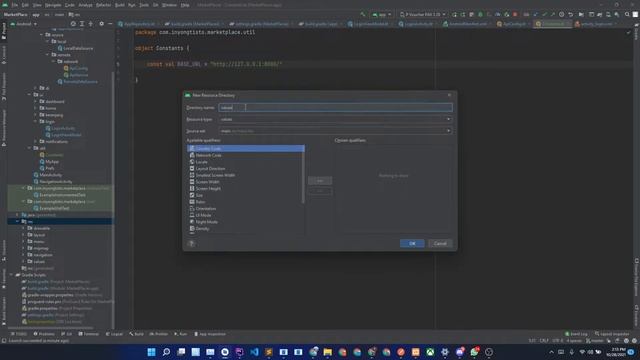Select UI Mode qualifier
This screenshot has height=360, width=640.
pos(245,215)
